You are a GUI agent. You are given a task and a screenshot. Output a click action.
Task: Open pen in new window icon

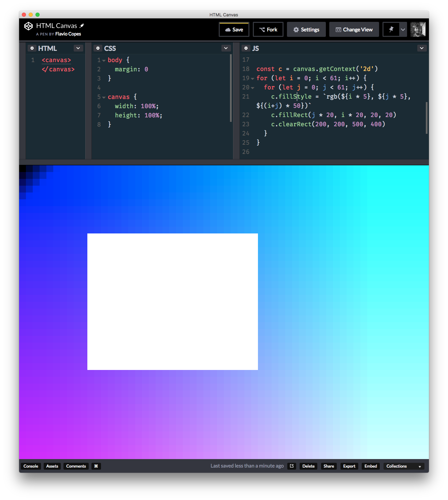click(x=292, y=466)
